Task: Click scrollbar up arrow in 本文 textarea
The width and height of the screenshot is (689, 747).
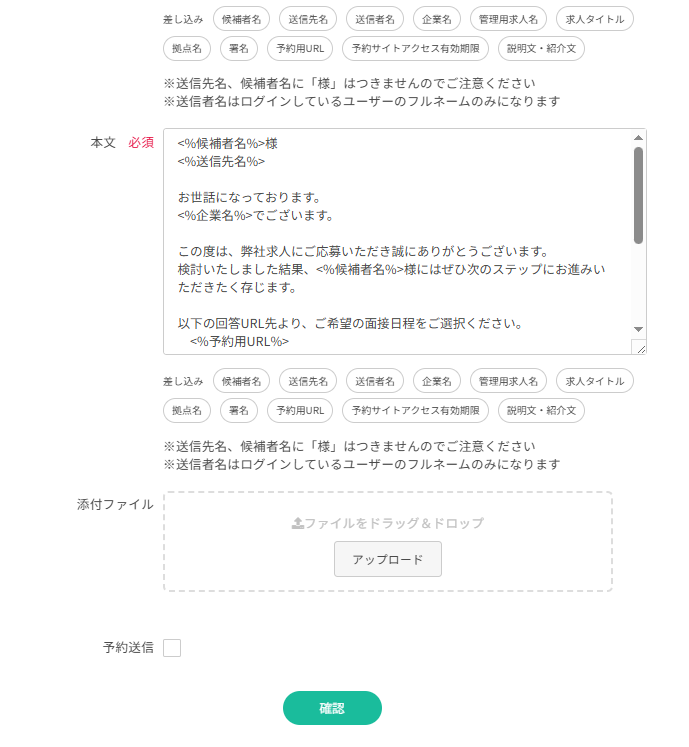Action: (638, 138)
